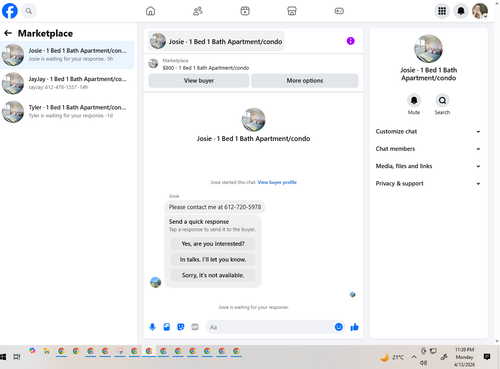Image resolution: width=500 pixels, height=369 pixels.
Task: Open the Facebook logo home link
Action: [x=10, y=11]
